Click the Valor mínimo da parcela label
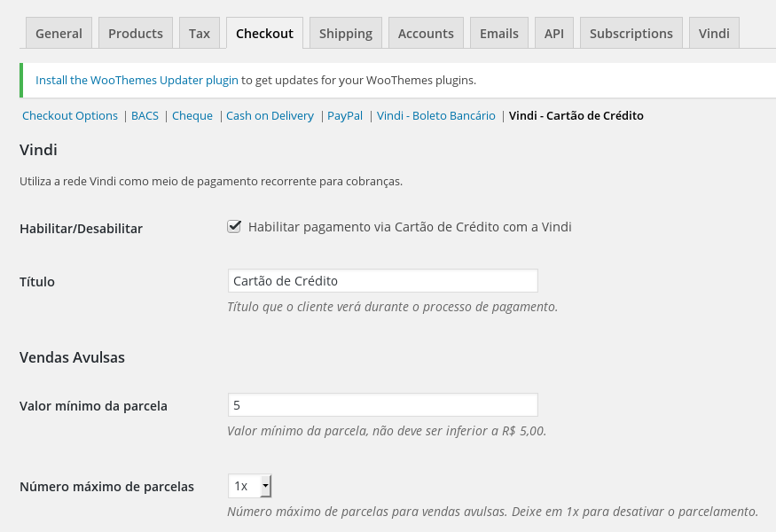 point(93,406)
